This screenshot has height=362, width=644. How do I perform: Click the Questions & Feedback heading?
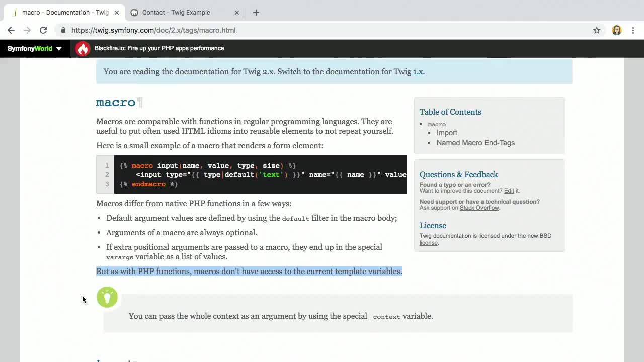pos(459,174)
